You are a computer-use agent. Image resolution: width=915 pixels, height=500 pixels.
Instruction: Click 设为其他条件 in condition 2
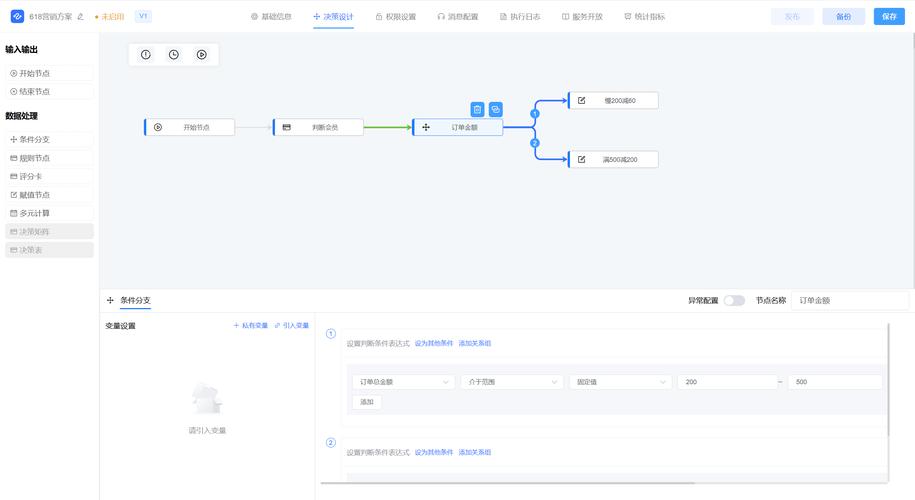pyautogui.click(x=434, y=452)
